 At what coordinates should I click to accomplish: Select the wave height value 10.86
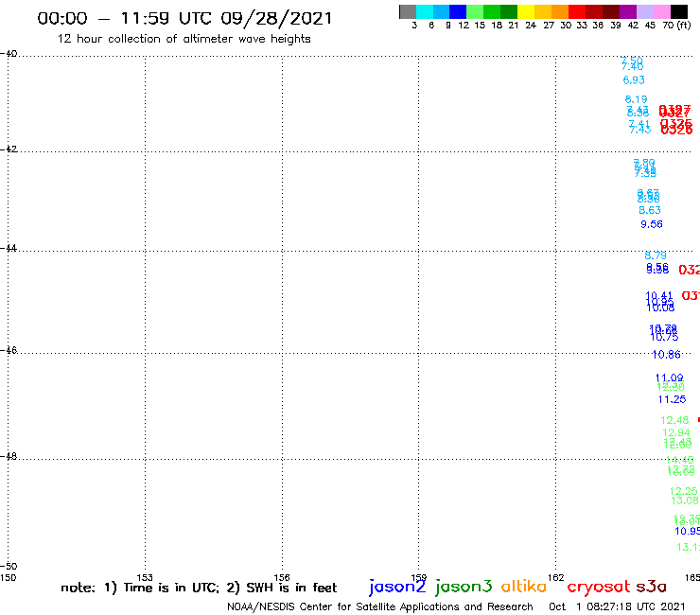coord(666,355)
